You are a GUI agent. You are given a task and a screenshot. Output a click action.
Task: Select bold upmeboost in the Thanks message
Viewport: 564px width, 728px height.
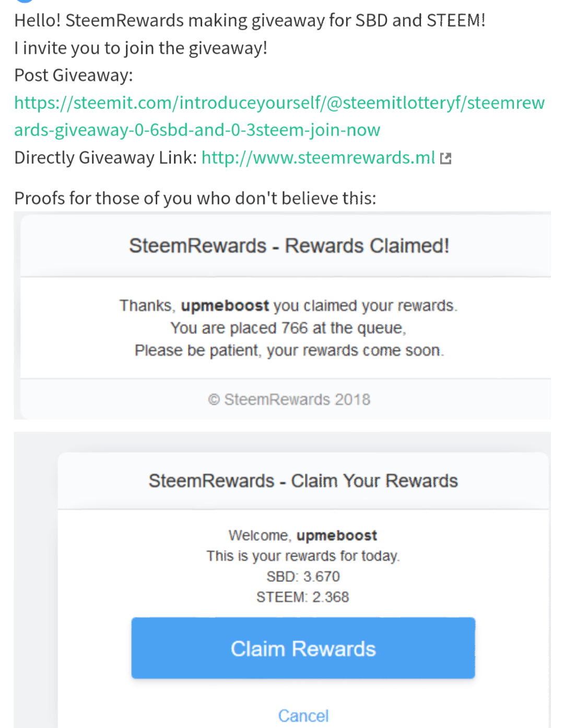225,306
